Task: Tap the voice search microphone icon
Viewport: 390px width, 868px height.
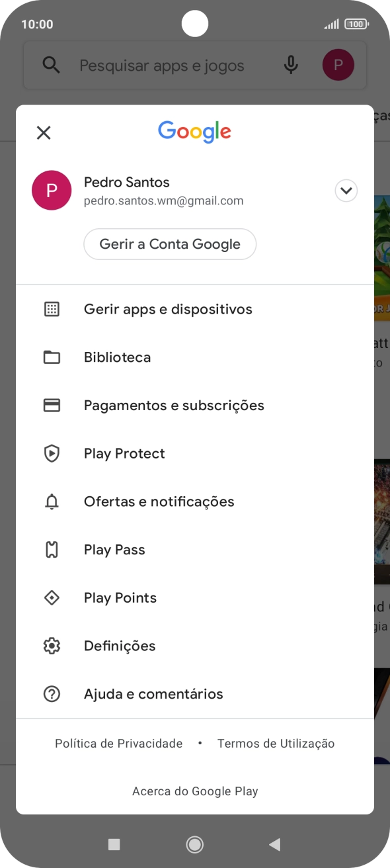Action: pyautogui.click(x=290, y=65)
